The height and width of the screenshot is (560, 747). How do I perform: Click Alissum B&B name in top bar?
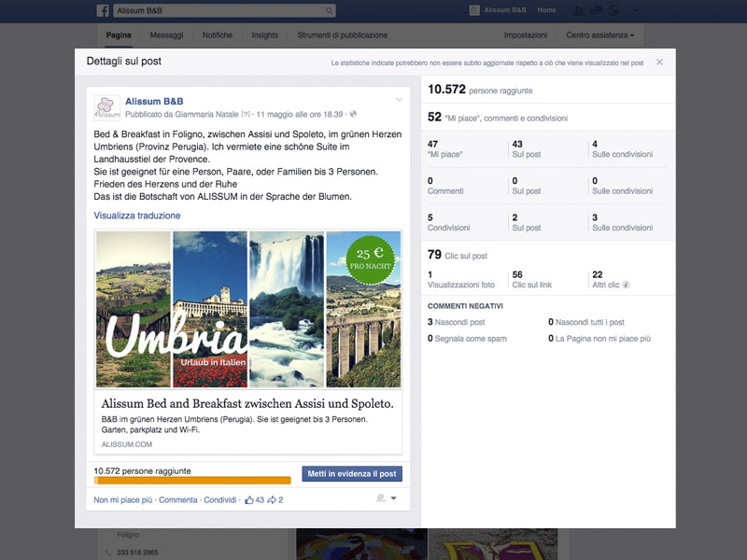tap(505, 10)
